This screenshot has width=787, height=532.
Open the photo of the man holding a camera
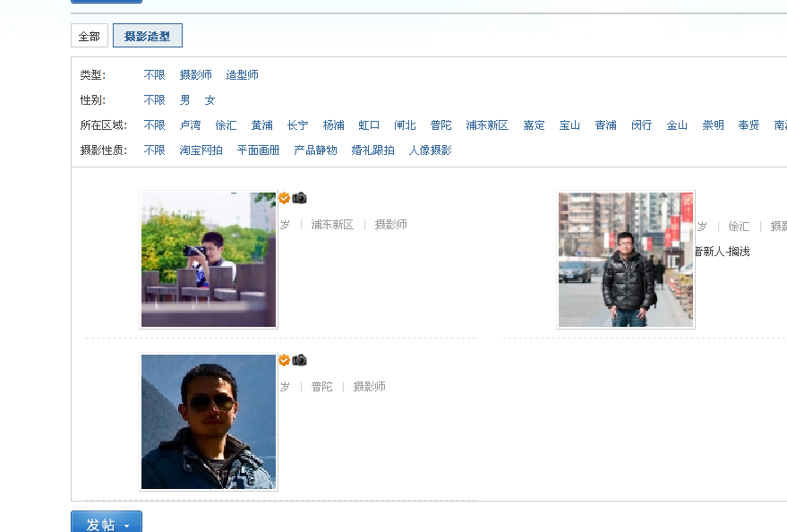click(209, 260)
